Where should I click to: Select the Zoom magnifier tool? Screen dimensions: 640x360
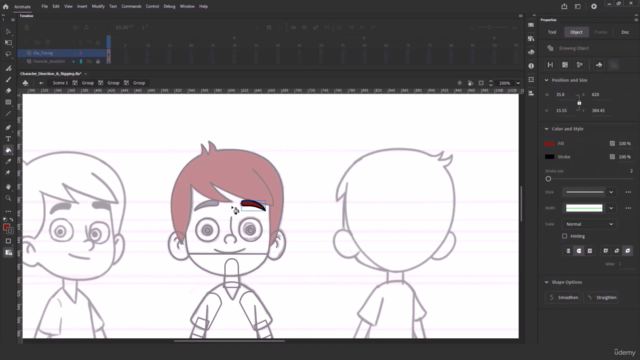(8, 198)
